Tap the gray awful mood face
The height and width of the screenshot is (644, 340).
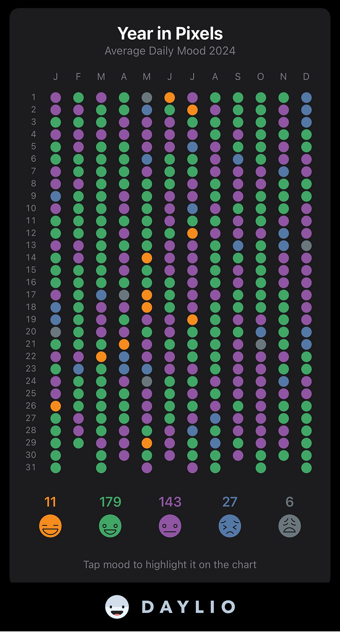[x=289, y=526]
